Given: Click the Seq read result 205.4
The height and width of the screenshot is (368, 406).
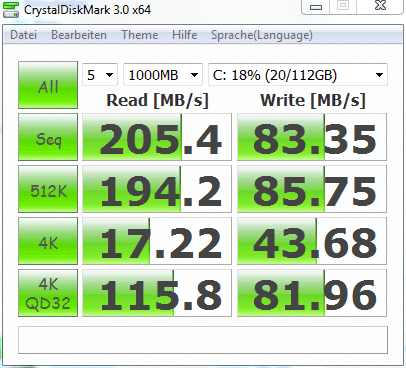Looking at the screenshot, I should 157,137.
